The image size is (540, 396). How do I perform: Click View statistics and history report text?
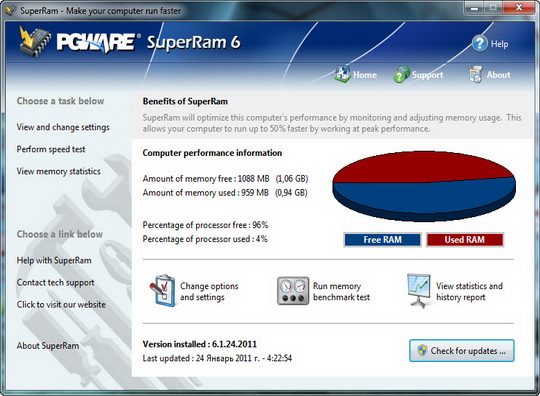[469, 292]
